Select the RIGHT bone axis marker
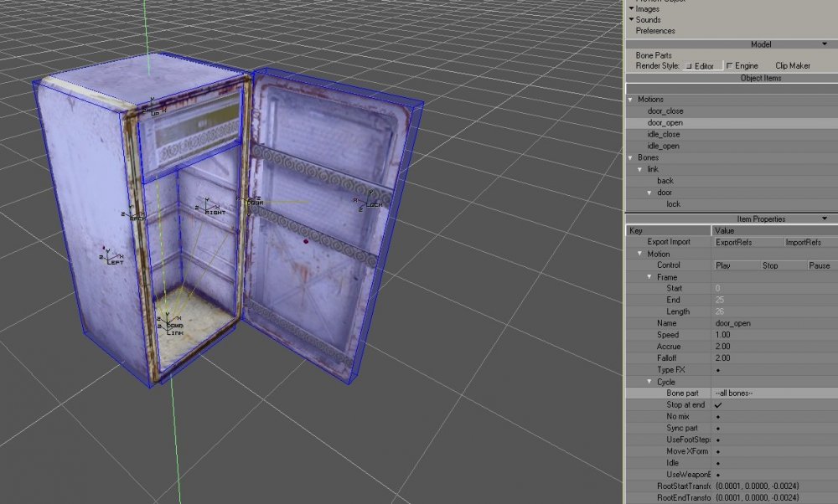Screen dimensions: 838x504 (207, 211)
